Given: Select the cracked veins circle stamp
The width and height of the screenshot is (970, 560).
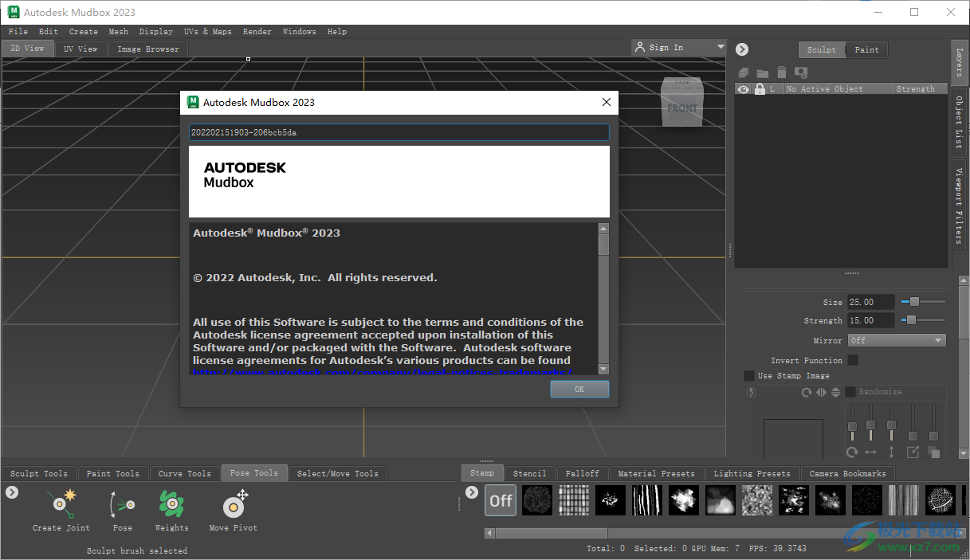Looking at the screenshot, I should click(x=941, y=500).
